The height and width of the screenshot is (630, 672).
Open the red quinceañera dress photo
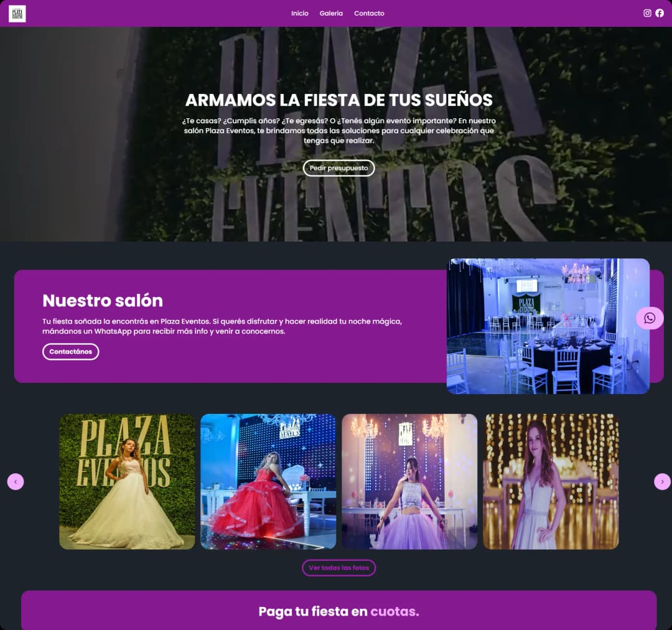(x=268, y=481)
